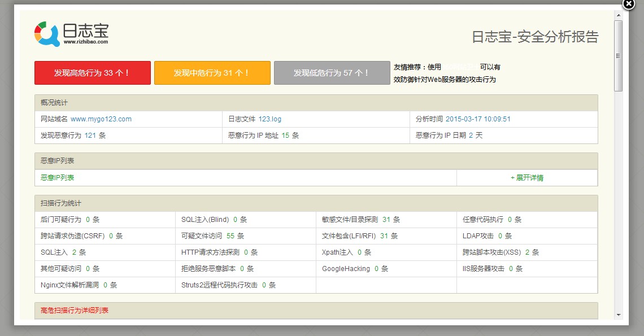The height and width of the screenshot is (336, 644).
Task: Click the 拒绝服务恶意脚本 0 条 cell
Action: pyautogui.click(x=246, y=269)
